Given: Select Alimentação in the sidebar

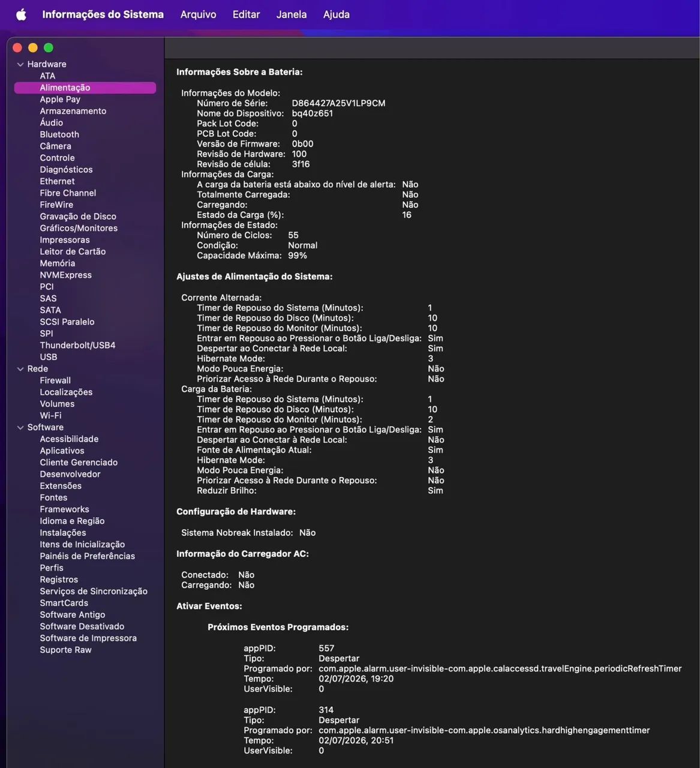Looking at the screenshot, I should [x=85, y=88].
